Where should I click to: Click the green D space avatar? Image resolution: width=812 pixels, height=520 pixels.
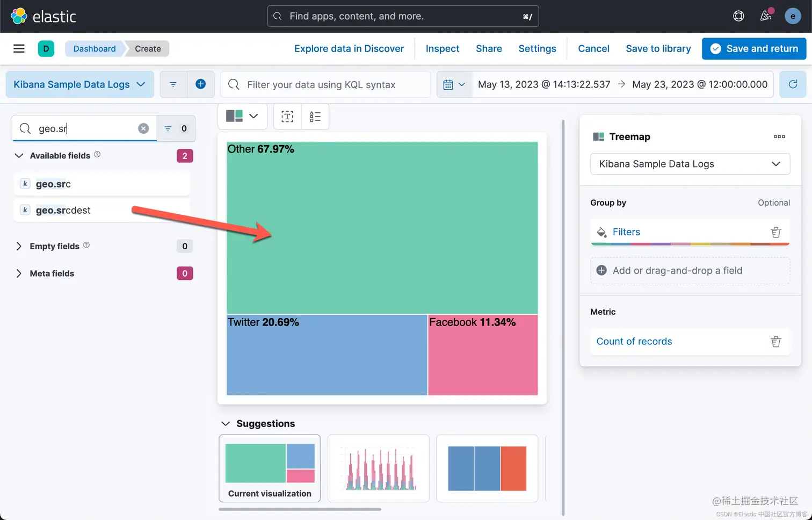pos(46,49)
